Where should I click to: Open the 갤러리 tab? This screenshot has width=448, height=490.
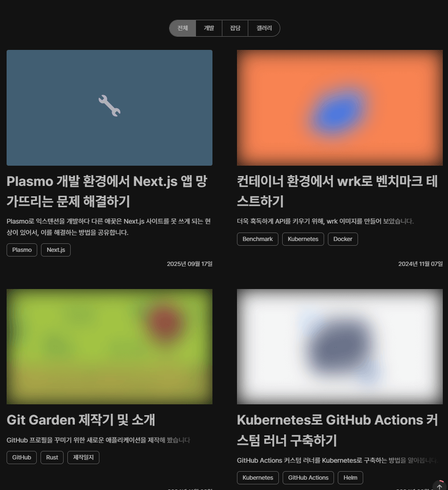pos(263,28)
